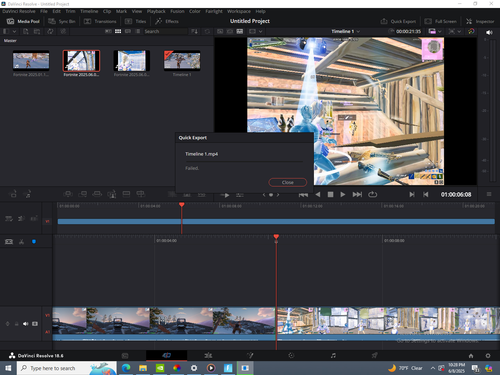Select timeline viewer mode
This screenshot has height=375, width=500.
(x=240, y=31)
